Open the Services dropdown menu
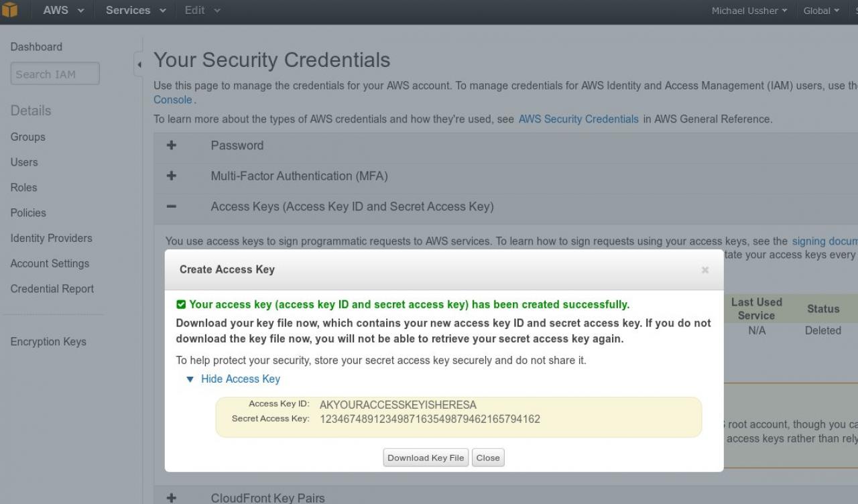858x504 pixels. [x=136, y=11]
